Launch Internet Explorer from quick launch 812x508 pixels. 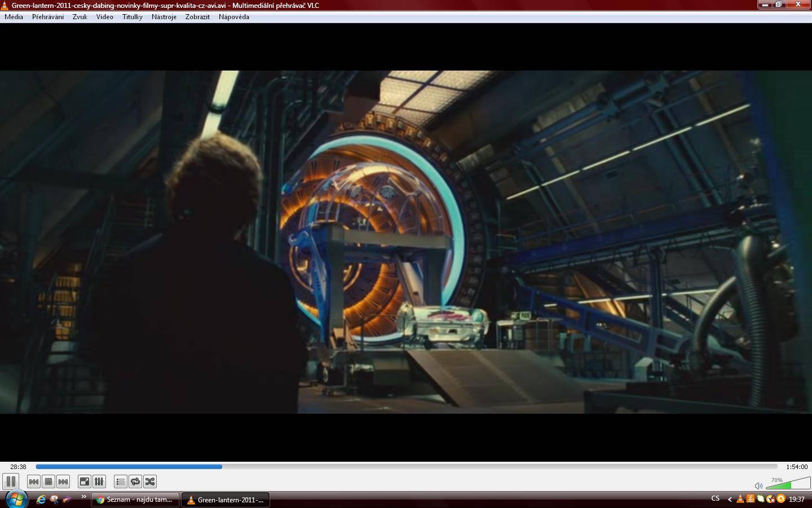(x=41, y=500)
